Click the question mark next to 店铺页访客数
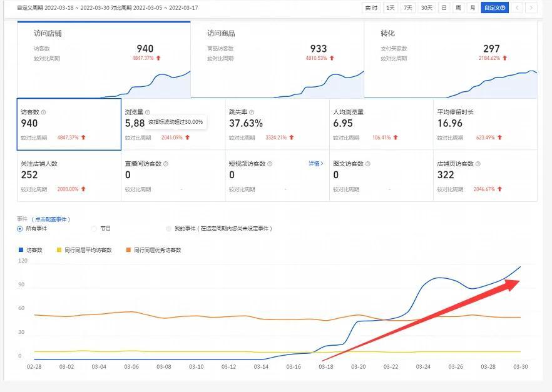This screenshot has width=552, height=392. click(x=479, y=163)
